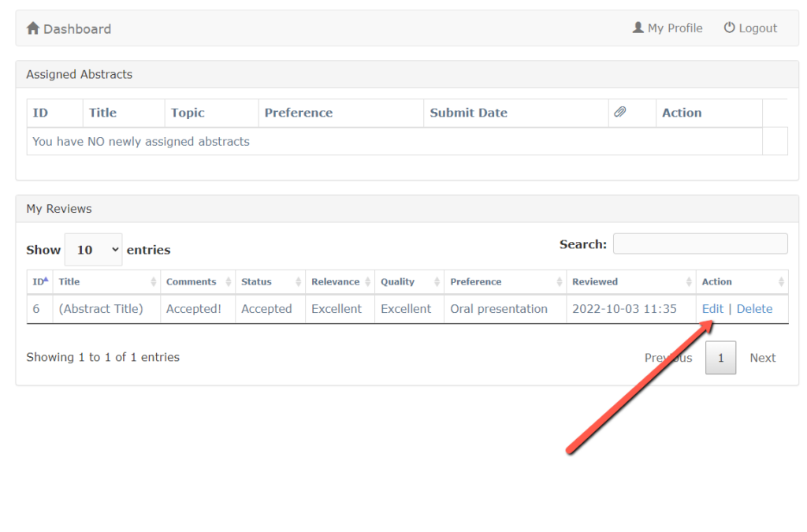The height and width of the screenshot is (532, 807).
Task: Click the Relevance column header label
Action: pos(336,281)
